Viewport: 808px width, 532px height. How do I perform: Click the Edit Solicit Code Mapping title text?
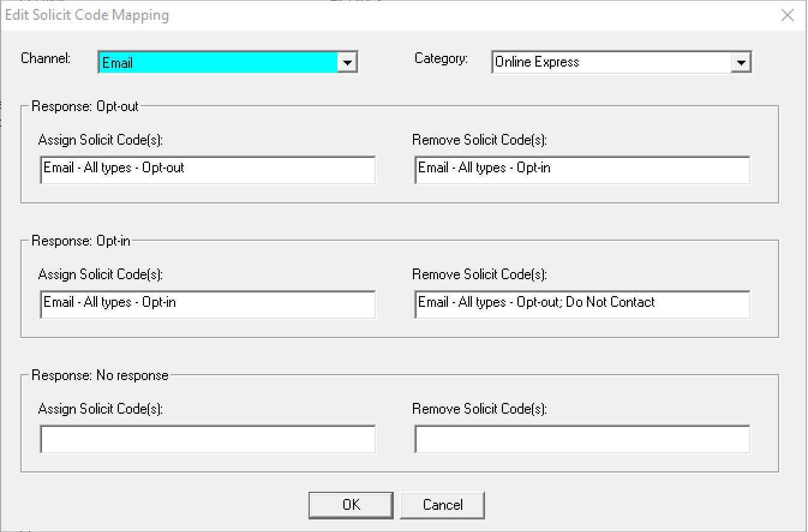(87, 16)
